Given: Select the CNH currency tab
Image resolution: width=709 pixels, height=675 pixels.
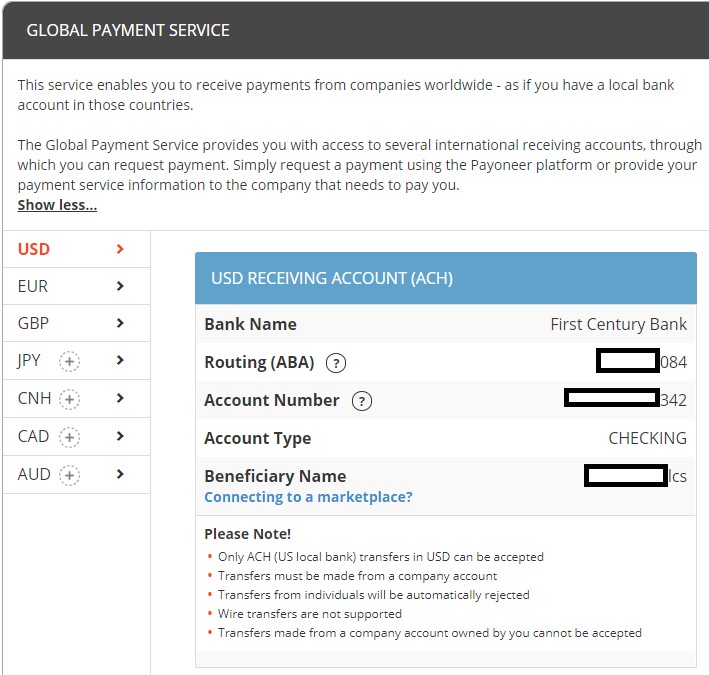Looking at the screenshot, I should point(76,399).
